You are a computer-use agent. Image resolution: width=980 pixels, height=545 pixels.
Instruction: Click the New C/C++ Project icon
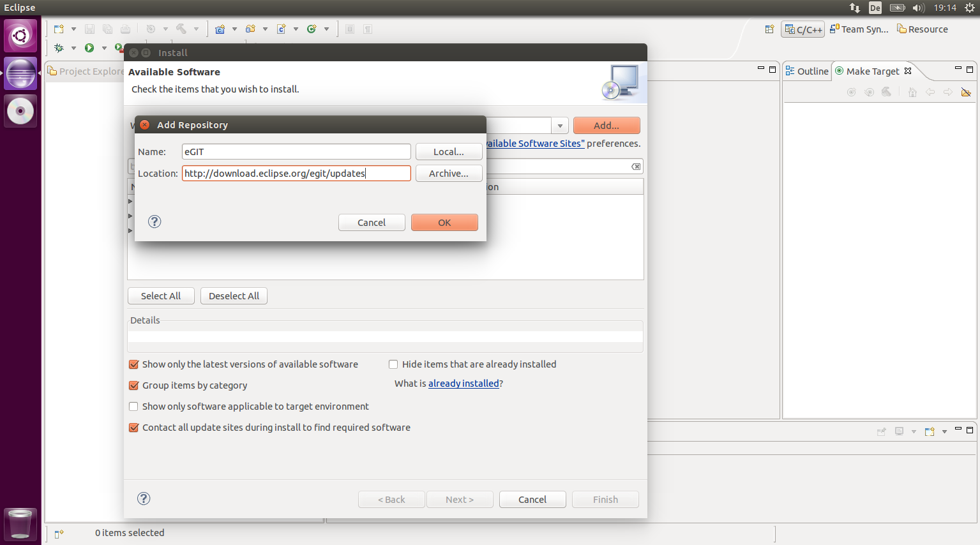(220, 29)
